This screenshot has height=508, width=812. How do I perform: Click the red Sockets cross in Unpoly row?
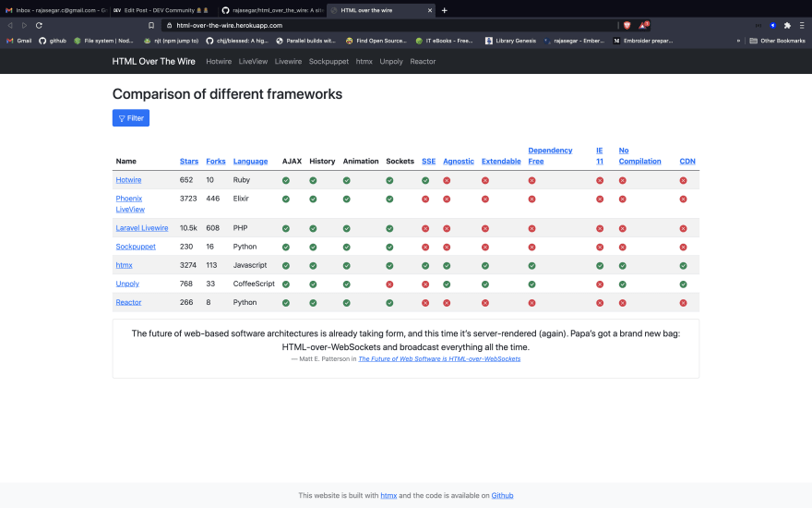click(x=389, y=284)
